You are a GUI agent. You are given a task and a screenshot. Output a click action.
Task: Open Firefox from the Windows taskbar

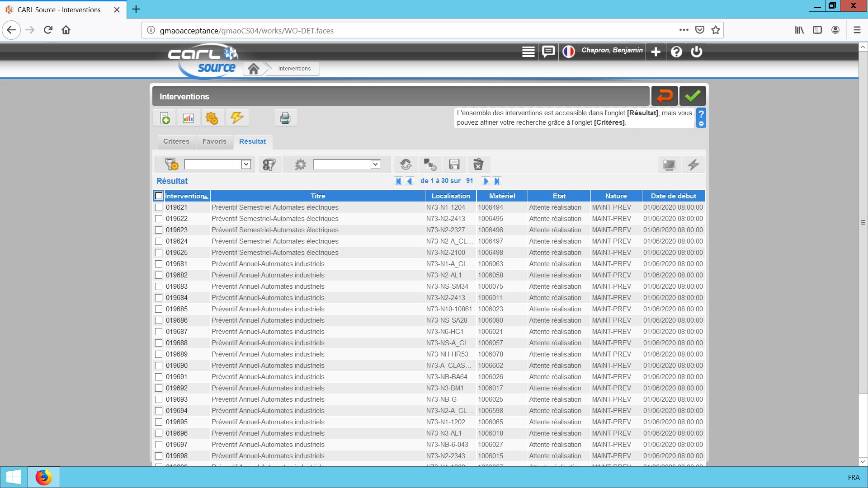(44, 477)
